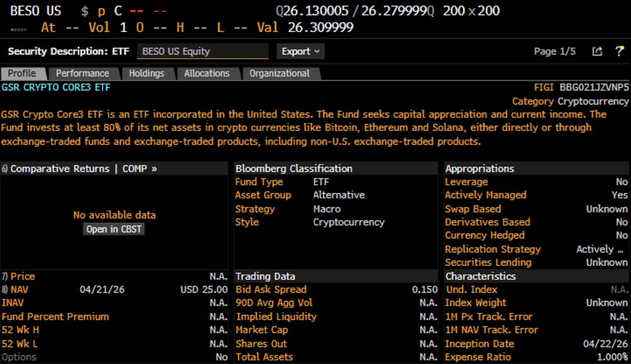Click the BESO US ticker in header
Image resolution: width=631 pixels, height=364 pixels.
click(35, 11)
